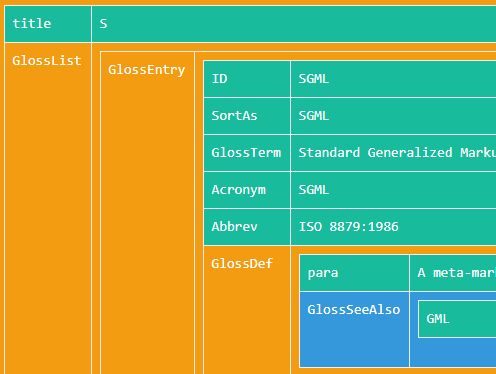Image resolution: width=496 pixels, height=374 pixels.
Task: Click the 'GlossTerm' key cell
Action: (x=247, y=153)
